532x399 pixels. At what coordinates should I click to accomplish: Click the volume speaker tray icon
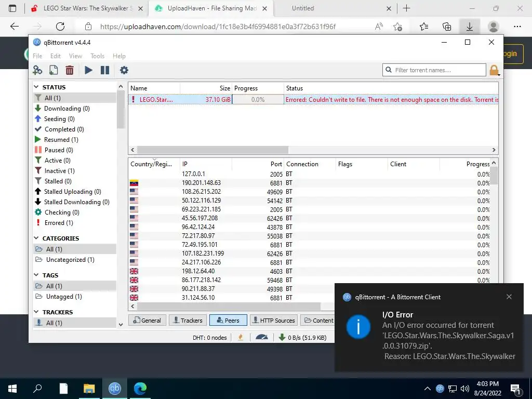click(x=465, y=389)
